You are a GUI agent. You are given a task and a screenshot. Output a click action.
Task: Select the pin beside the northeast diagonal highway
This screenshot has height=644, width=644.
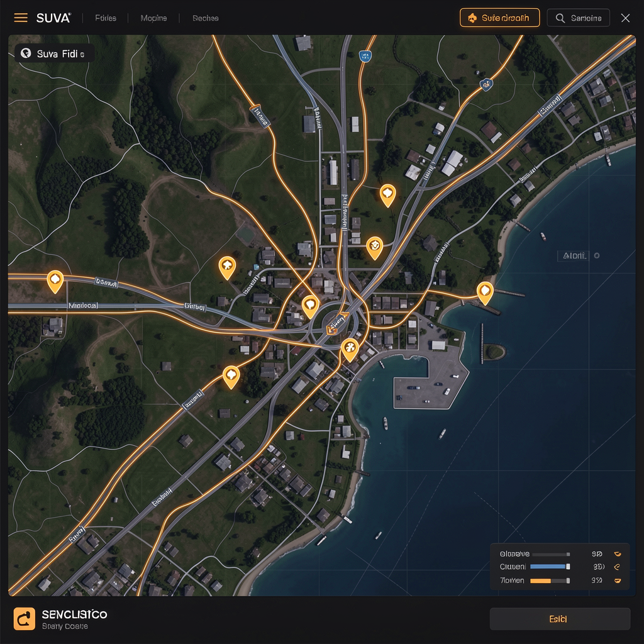click(374, 247)
